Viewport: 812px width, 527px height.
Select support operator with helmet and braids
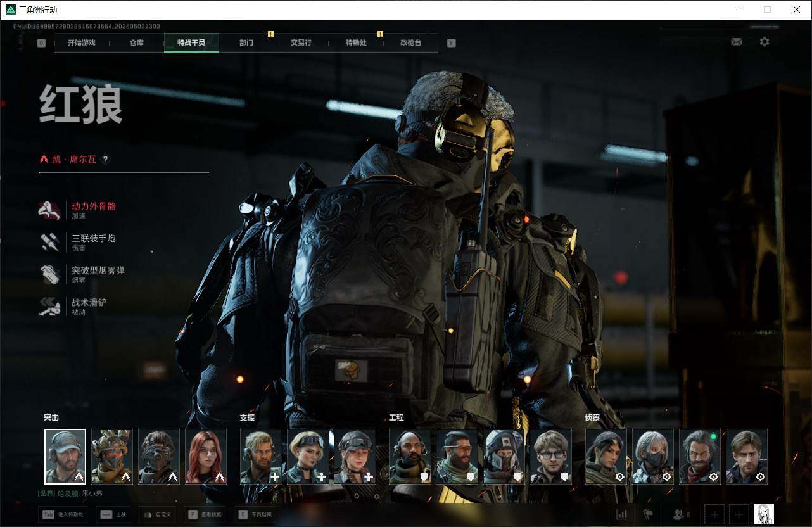pyautogui.click(x=355, y=457)
